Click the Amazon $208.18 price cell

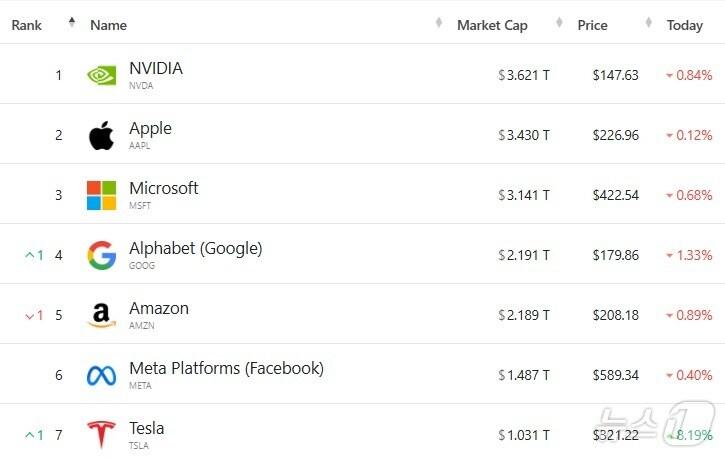615,315
